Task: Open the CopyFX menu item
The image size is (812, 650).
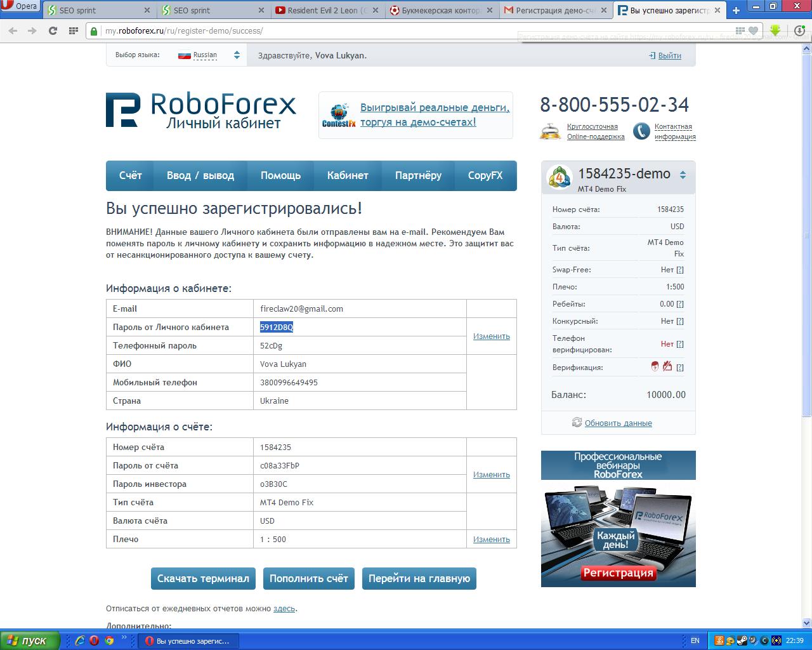Action: 485,176
